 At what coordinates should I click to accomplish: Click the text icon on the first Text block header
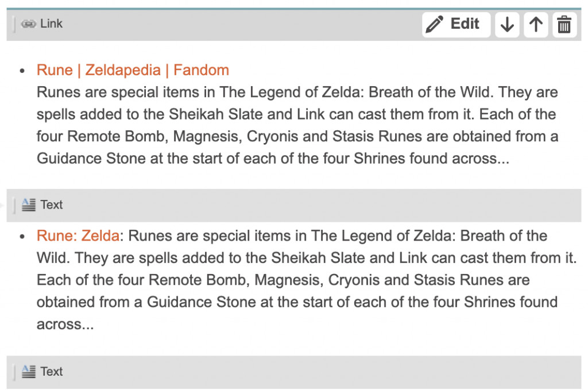[x=29, y=204]
